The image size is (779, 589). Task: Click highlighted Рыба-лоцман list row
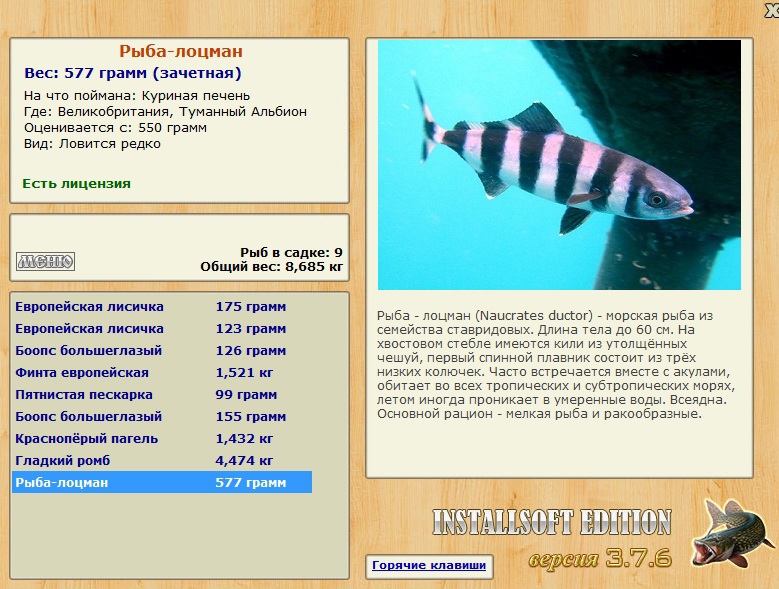pos(162,482)
